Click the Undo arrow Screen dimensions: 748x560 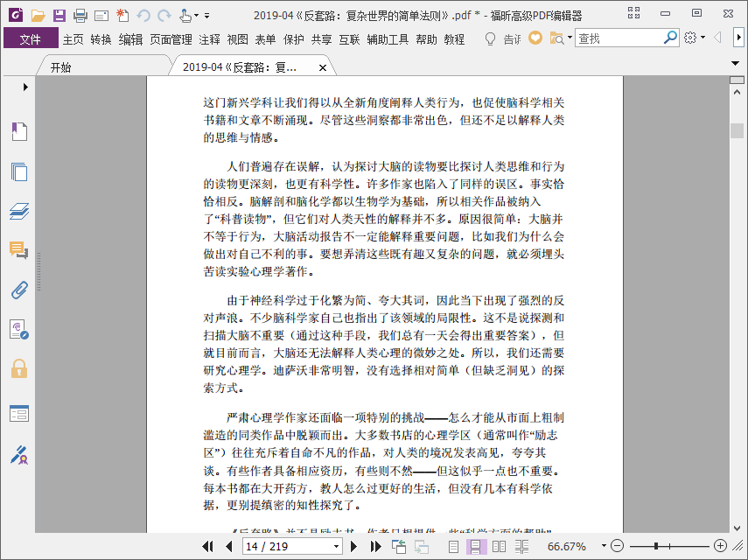[x=143, y=16]
